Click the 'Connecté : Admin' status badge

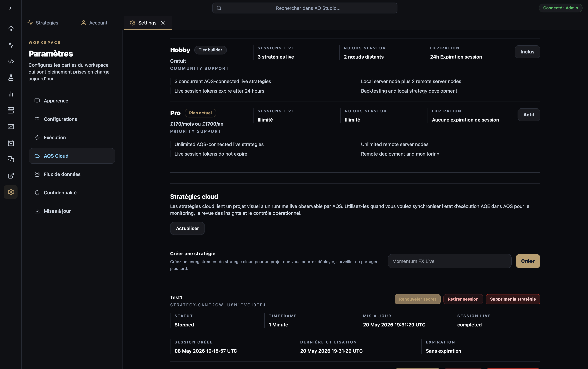point(560,8)
